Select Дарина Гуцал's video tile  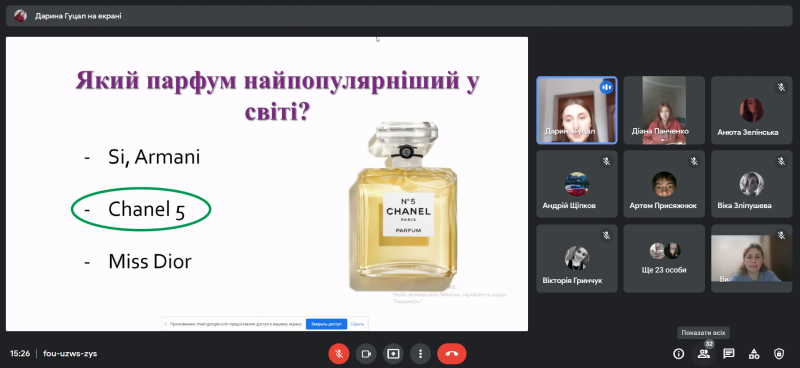pyautogui.click(x=577, y=110)
